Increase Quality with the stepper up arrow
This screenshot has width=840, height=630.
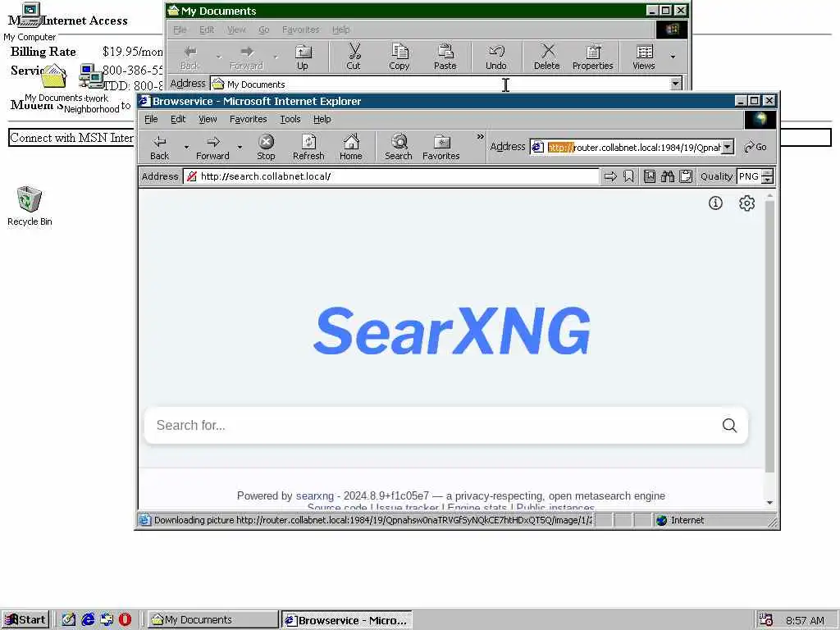click(x=767, y=172)
